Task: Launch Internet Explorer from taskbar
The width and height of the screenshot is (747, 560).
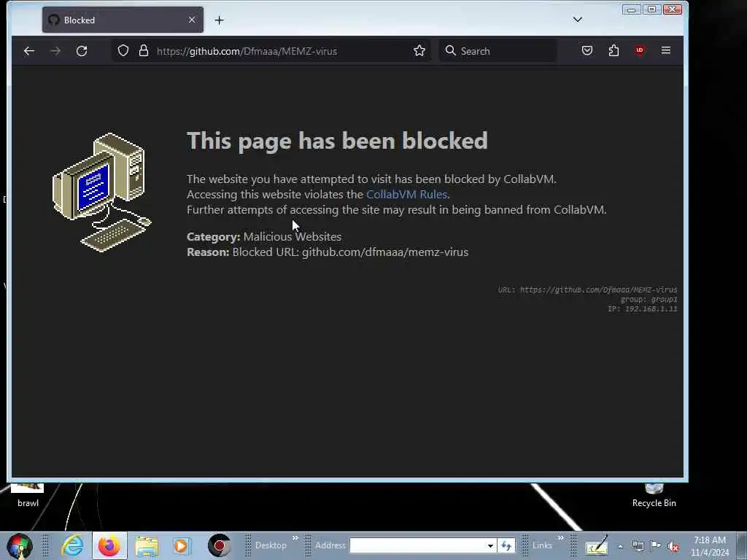Action: pos(72,545)
